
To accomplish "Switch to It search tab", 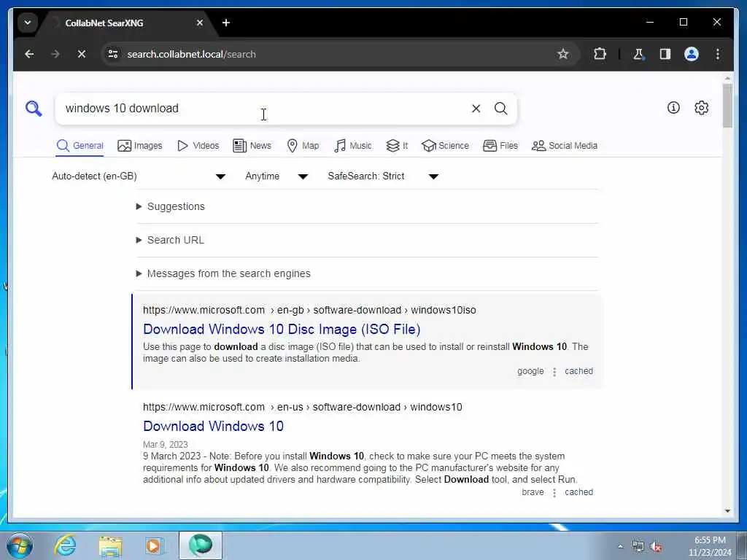I will click(x=397, y=146).
